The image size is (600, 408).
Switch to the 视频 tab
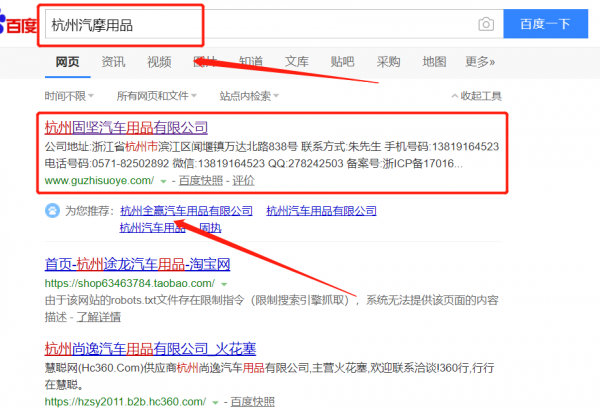pos(159,62)
